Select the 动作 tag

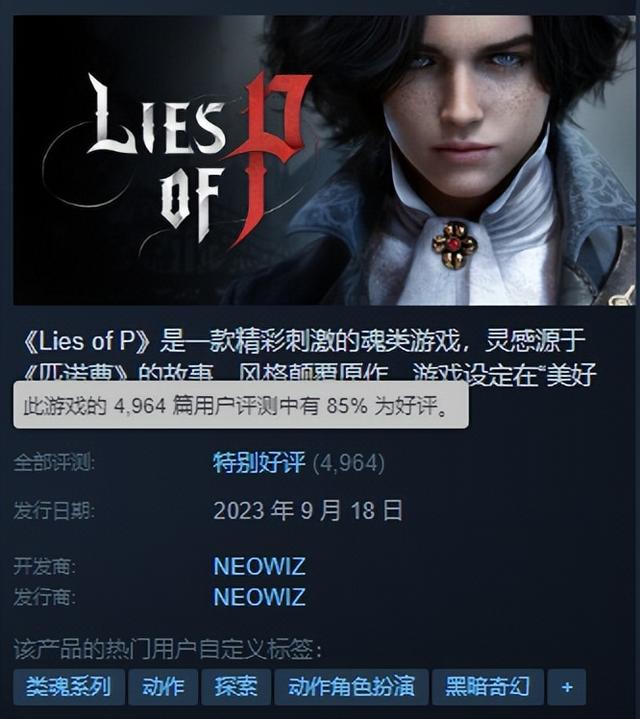[x=163, y=687]
